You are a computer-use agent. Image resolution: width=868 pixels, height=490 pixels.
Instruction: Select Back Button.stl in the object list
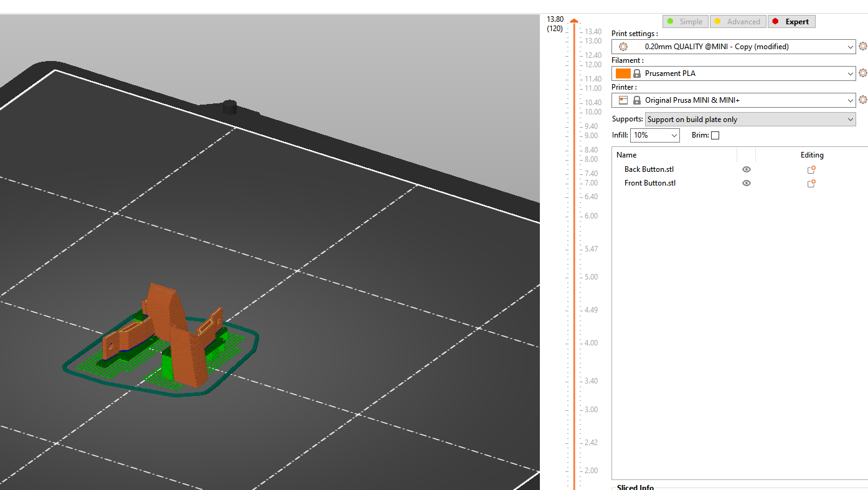pos(649,169)
